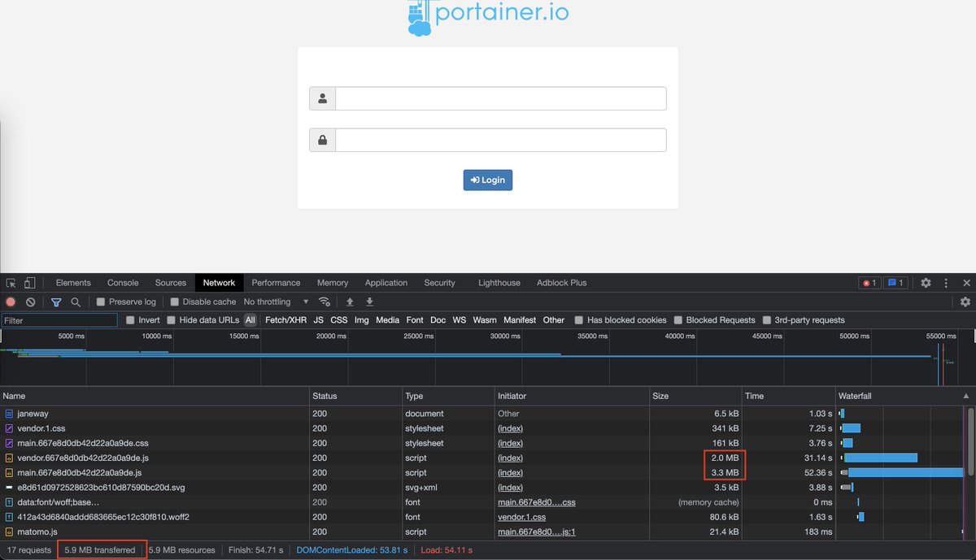Click the lock icon beside password field
The height and width of the screenshot is (560, 976).
tap(323, 140)
